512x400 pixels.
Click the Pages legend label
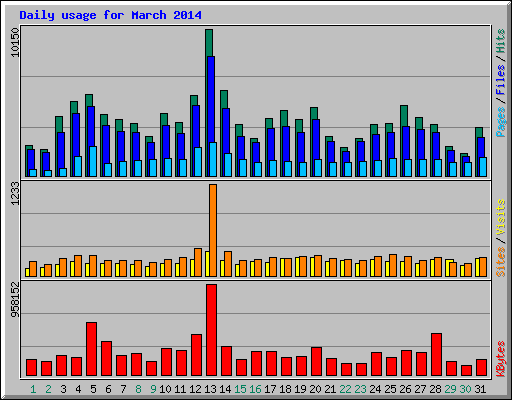click(500, 122)
